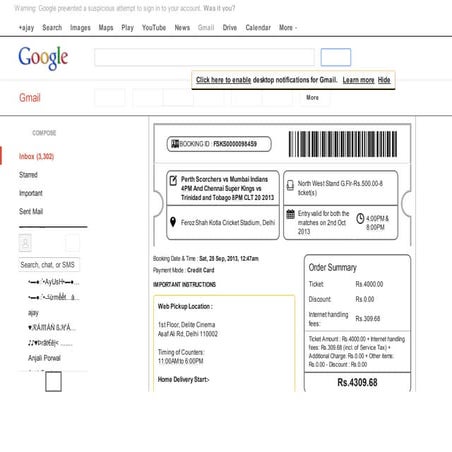
Task: Click Learn more in the notification banner
Action: [358, 80]
